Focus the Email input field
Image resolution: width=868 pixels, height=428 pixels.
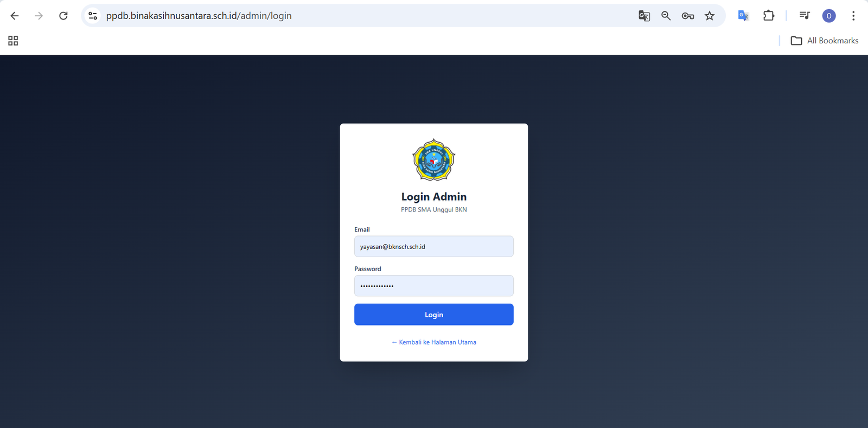(x=434, y=246)
